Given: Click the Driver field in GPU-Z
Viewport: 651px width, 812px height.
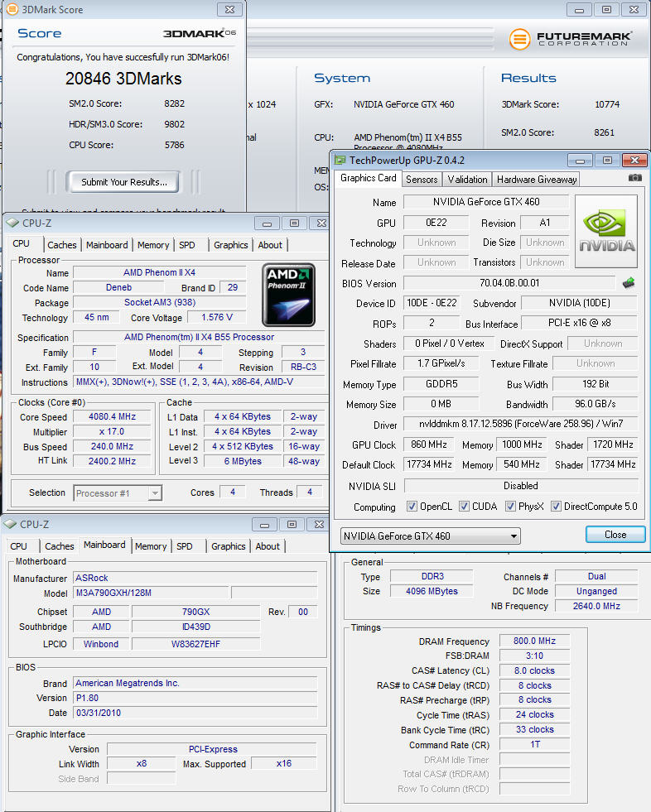Looking at the screenshot, I should 520,424.
